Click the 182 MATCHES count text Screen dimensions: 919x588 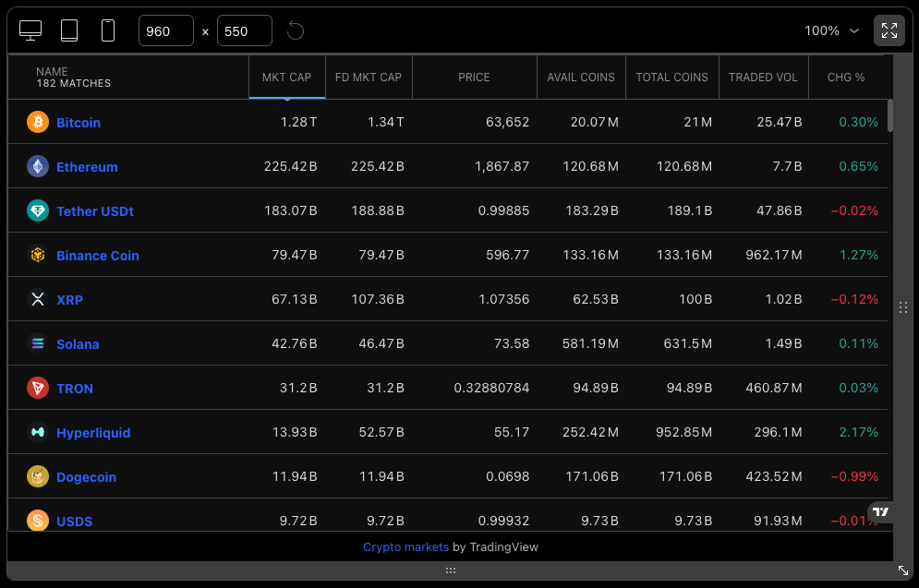73,83
